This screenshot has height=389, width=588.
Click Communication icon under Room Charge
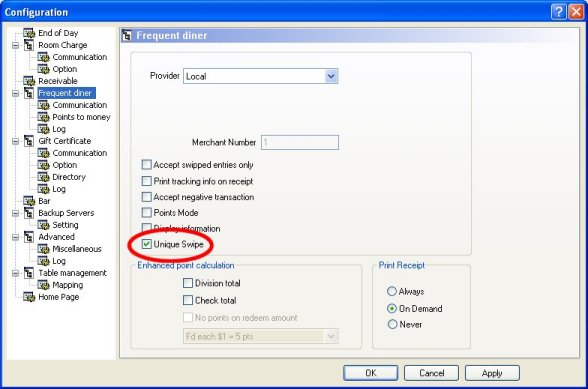pos(43,57)
